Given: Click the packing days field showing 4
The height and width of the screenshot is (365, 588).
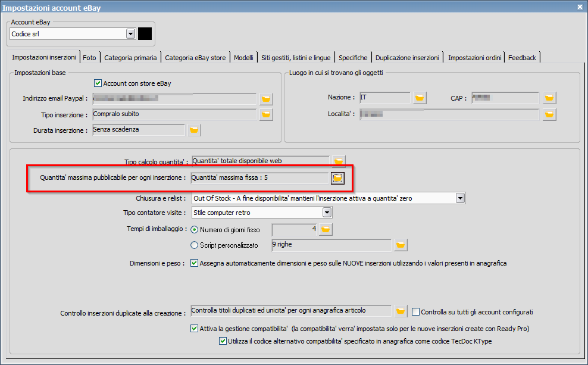Looking at the screenshot, I should pos(295,229).
